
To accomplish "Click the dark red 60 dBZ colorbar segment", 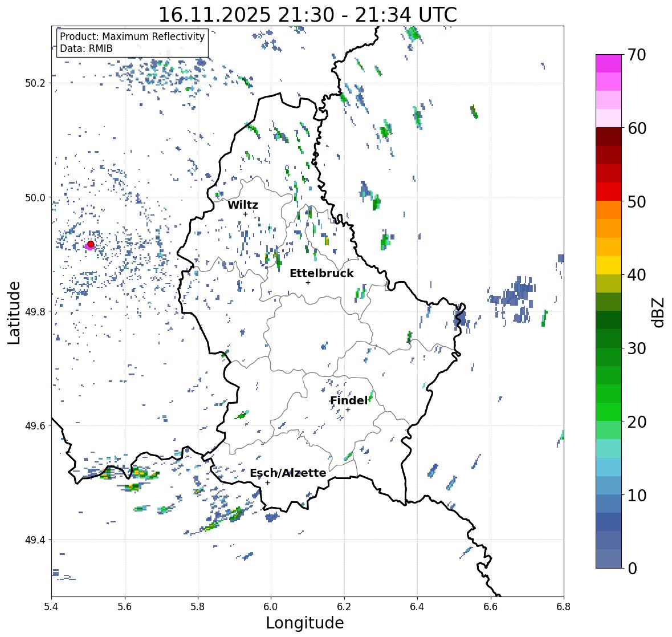I will tap(609, 137).
